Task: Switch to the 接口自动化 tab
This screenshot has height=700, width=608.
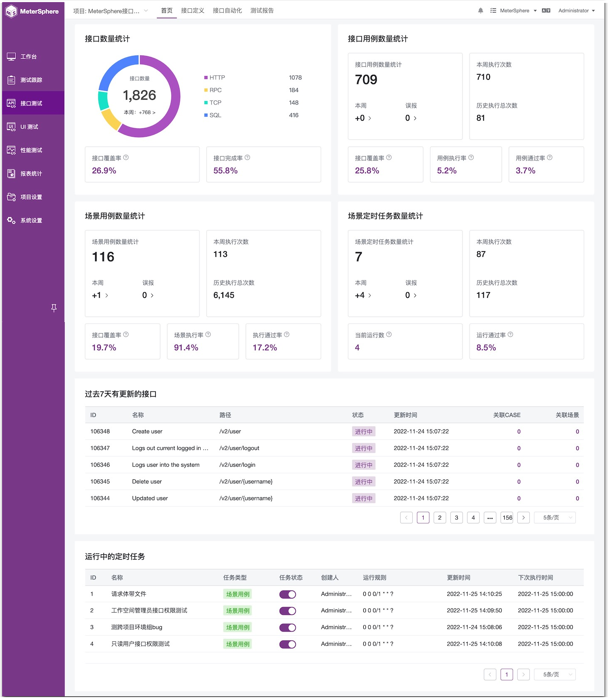Action: pos(227,10)
